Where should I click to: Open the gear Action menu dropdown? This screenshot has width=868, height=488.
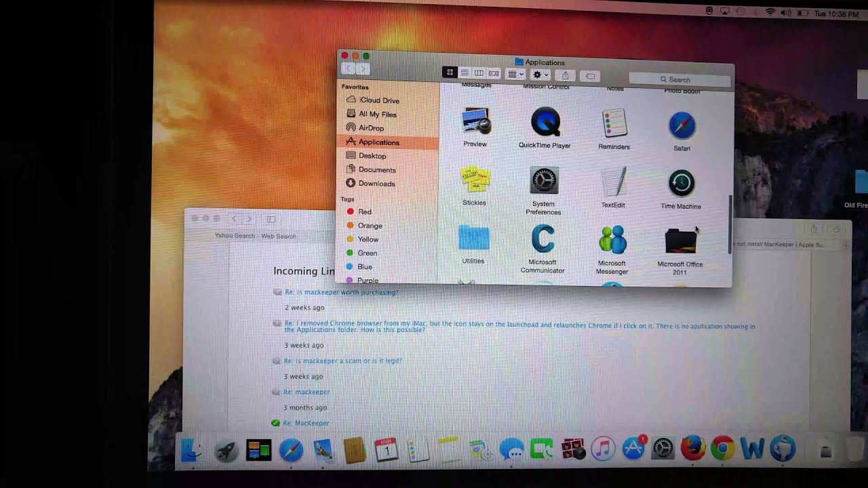pyautogui.click(x=540, y=75)
